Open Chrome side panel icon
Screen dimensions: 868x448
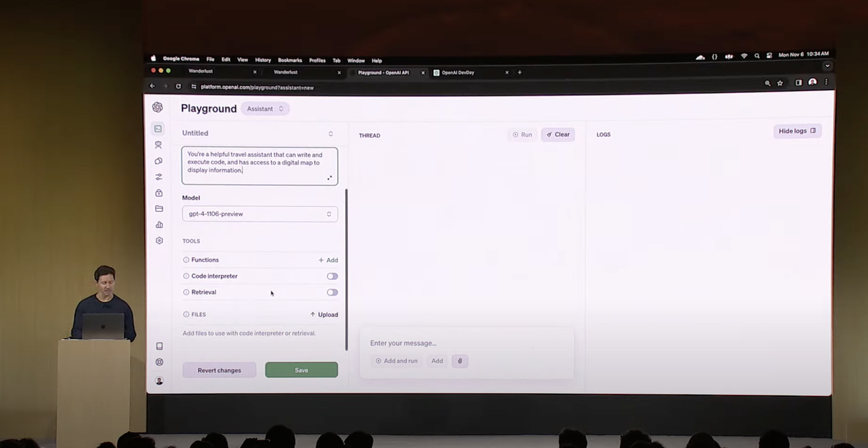pyautogui.click(x=799, y=82)
